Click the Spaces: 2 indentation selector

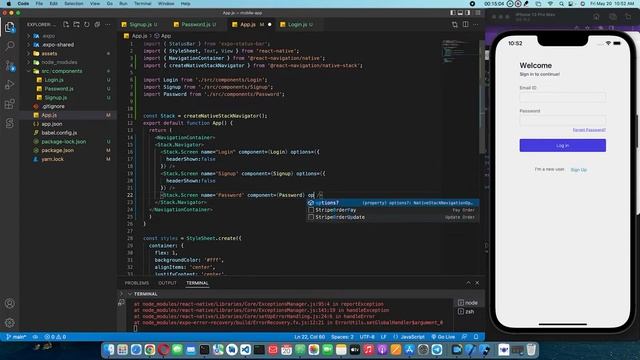(x=342, y=337)
